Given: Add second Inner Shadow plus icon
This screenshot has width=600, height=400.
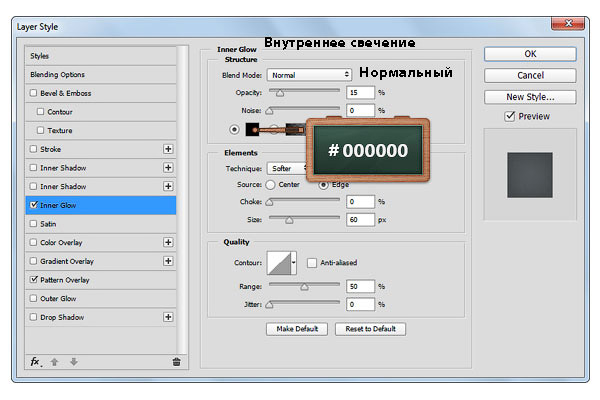Looking at the screenshot, I should click(x=168, y=186).
